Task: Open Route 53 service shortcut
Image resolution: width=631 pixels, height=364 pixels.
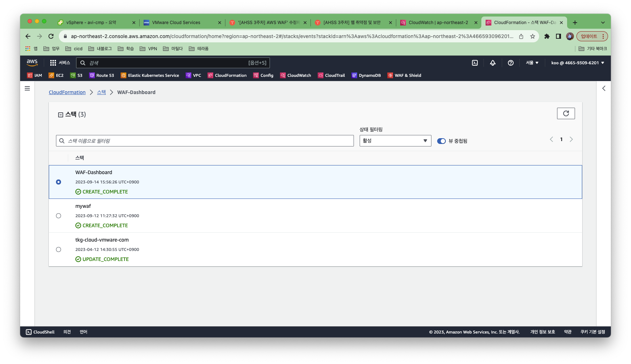Action: point(102,75)
